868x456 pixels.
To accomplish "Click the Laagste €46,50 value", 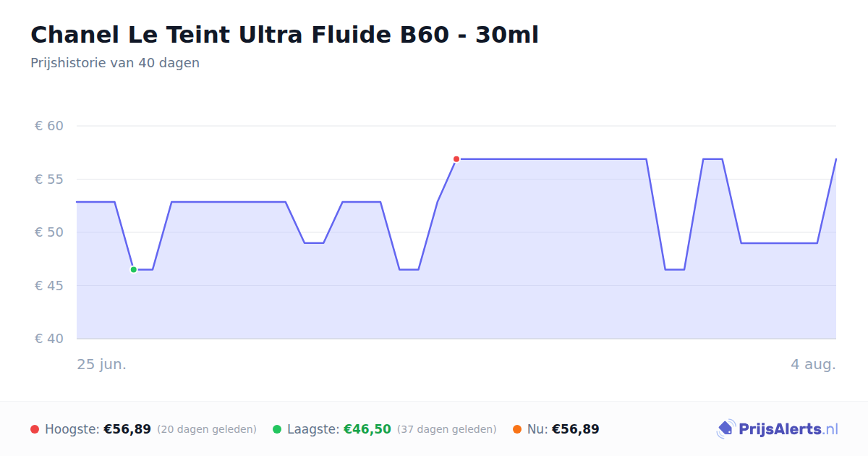I will 367,429.
